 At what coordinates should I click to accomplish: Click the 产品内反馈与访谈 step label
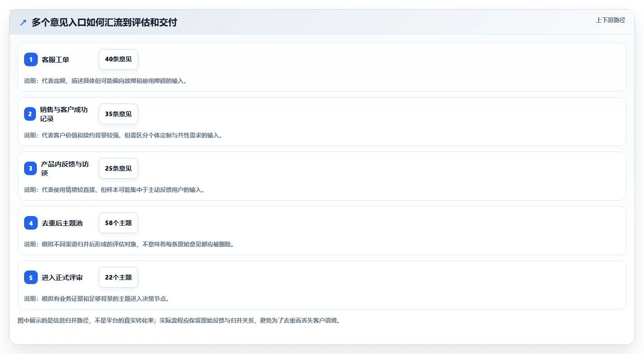point(65,168)
